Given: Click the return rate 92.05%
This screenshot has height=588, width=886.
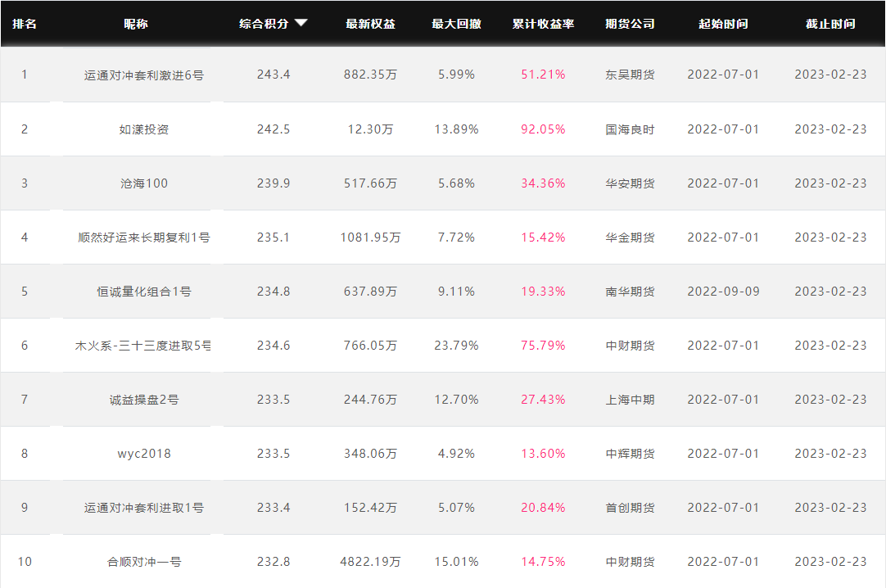Looking at the screenshot, I should point(543,129).
